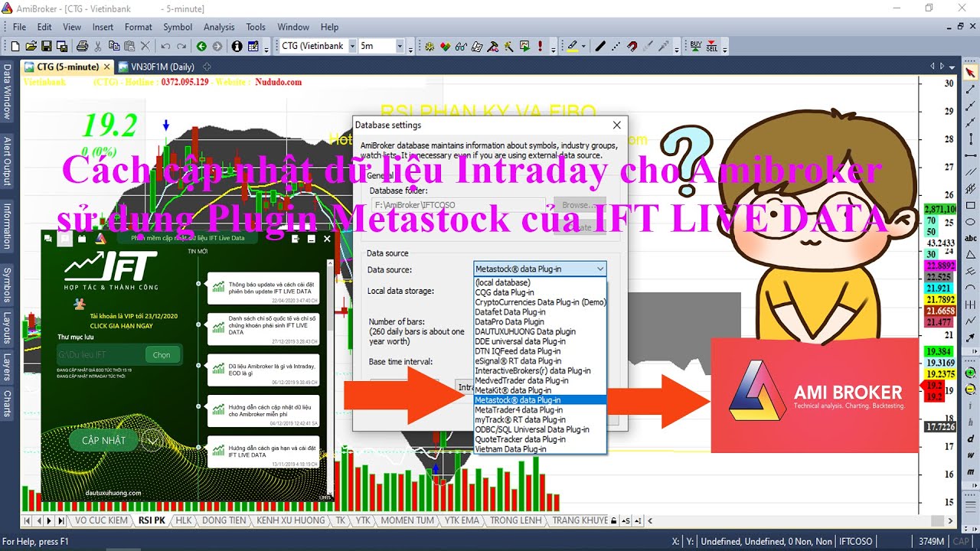
Task: Switch to VN30F1M (Daily) chart tab
Action: [x=156, y=67]
